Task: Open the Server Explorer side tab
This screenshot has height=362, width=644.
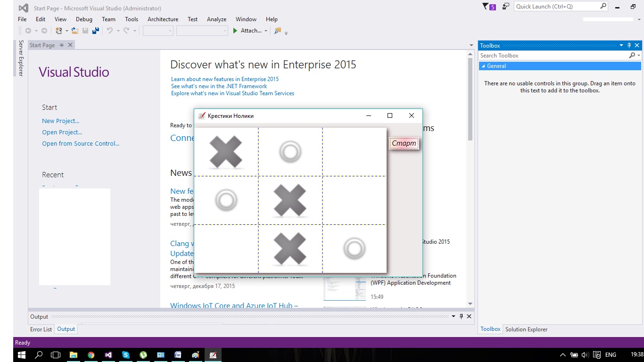Action: coord(21,58)
